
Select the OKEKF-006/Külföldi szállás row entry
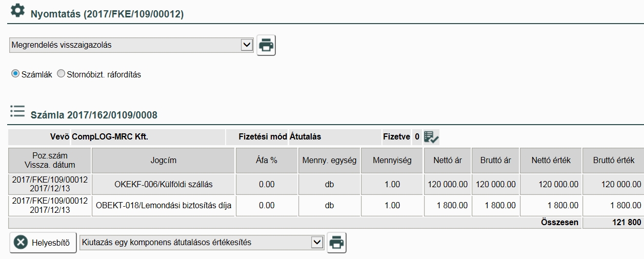click(x=163, y=185)
